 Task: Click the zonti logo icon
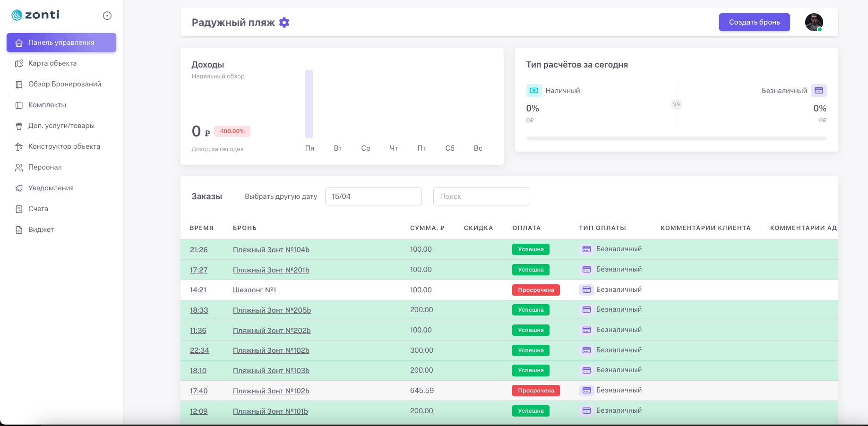click(17, 15)
